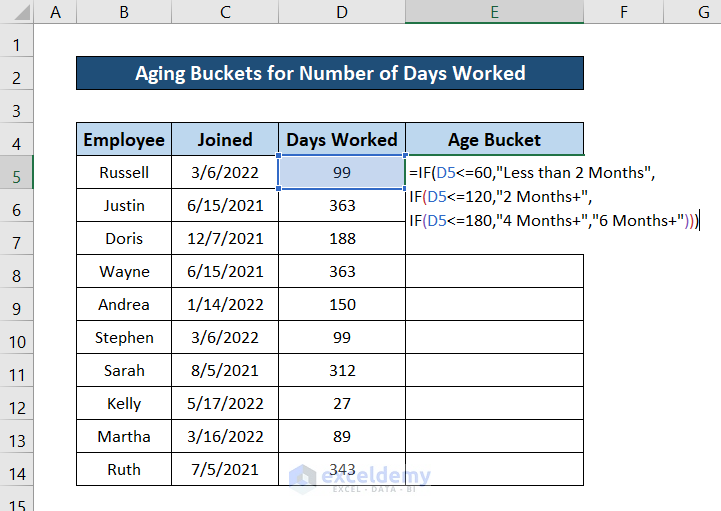
Task: Select row 5 header
Action: 17,173
